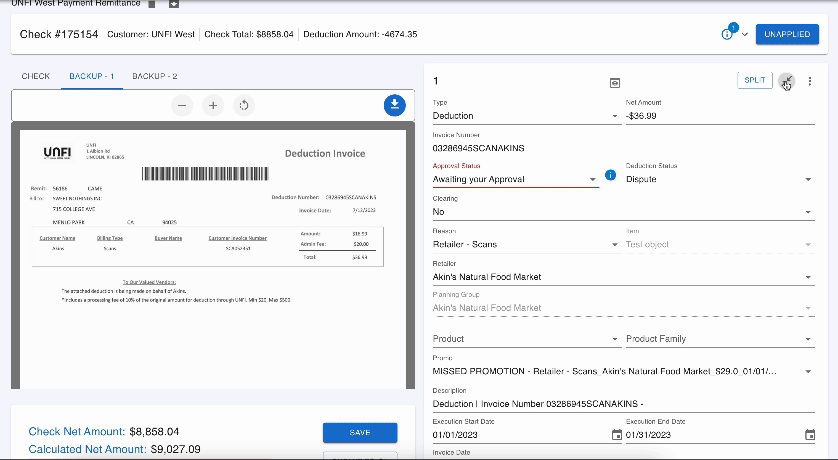
Task: Click Invoice Number field 03286945SCANAKINS
Action: [x=623, y=148]
